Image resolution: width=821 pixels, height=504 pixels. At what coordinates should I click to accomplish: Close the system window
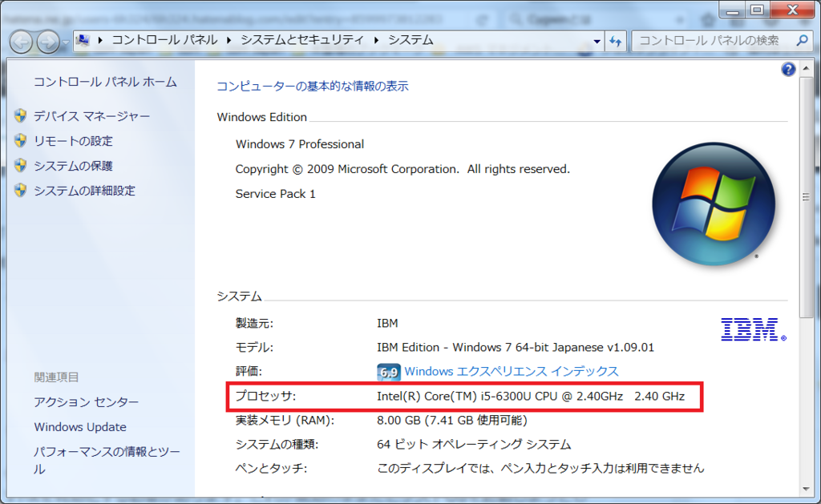pos(792,10)
